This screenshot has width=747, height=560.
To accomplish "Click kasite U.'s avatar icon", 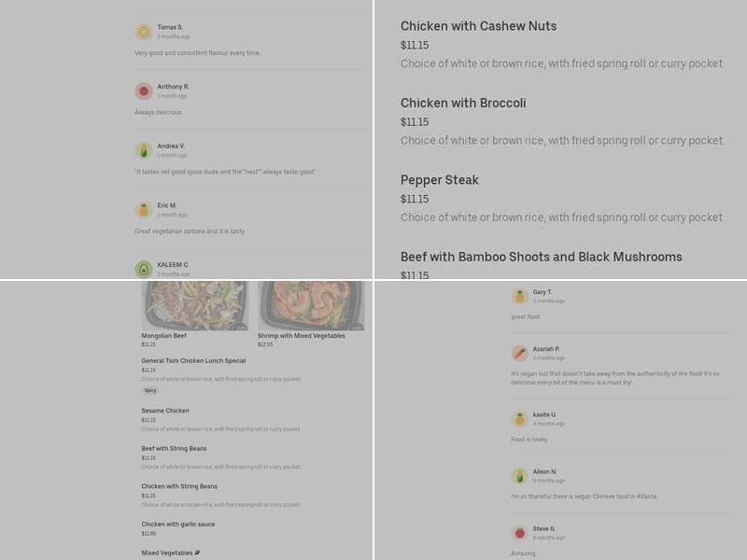I will tap(518, 418).
